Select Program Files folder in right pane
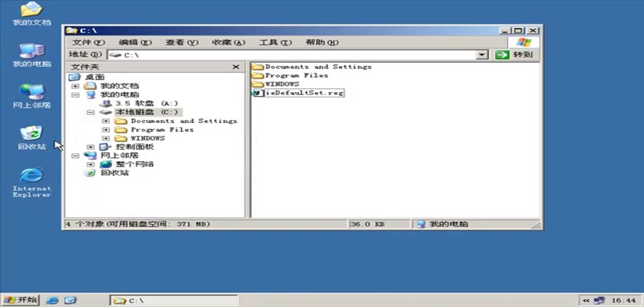 click(296, 75)
